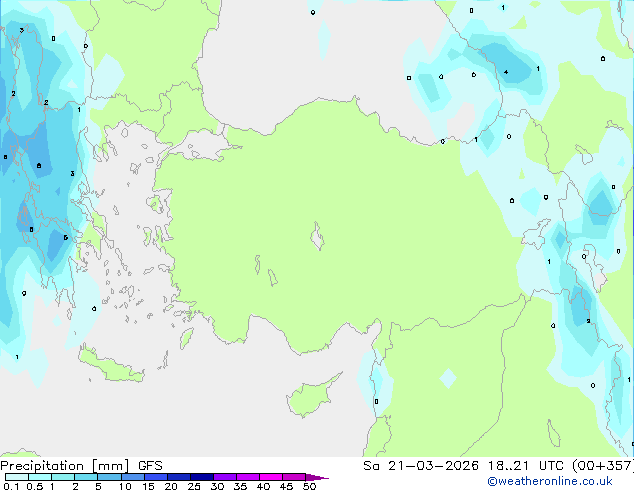Pick the 25–30 mm dark blue legend swatch

[x=202, y=477]
